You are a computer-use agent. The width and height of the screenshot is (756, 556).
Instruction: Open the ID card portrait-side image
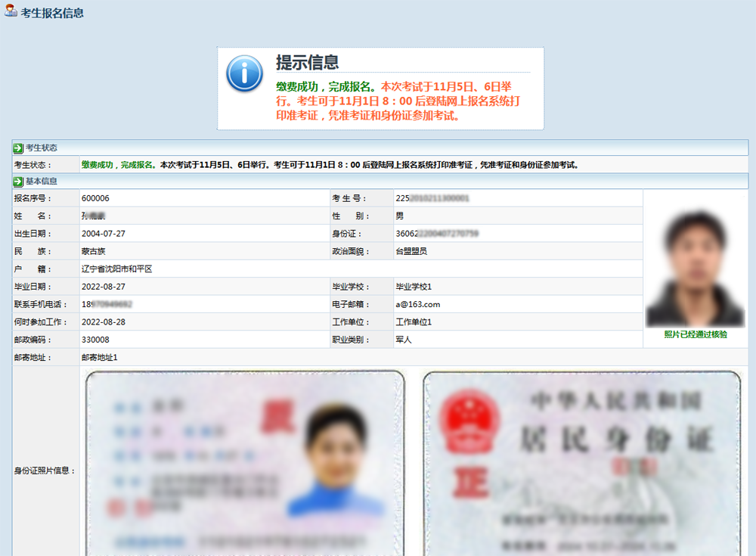click(x=246, y=461)
